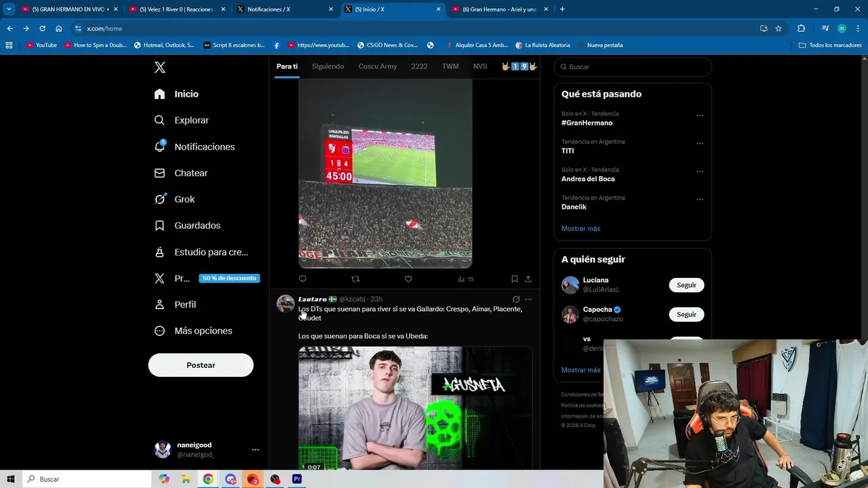Open options for Danelik trend
868x488 pixels.
[699, 199]
